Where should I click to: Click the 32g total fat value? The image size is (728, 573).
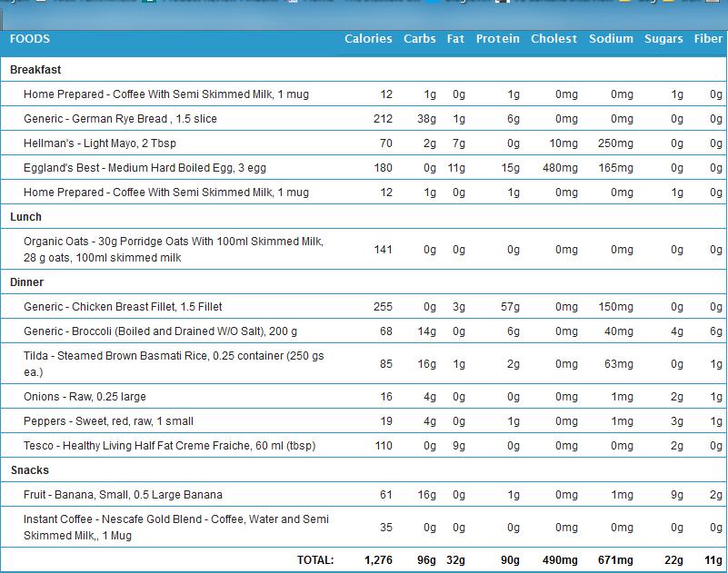(x=456, y=560)
